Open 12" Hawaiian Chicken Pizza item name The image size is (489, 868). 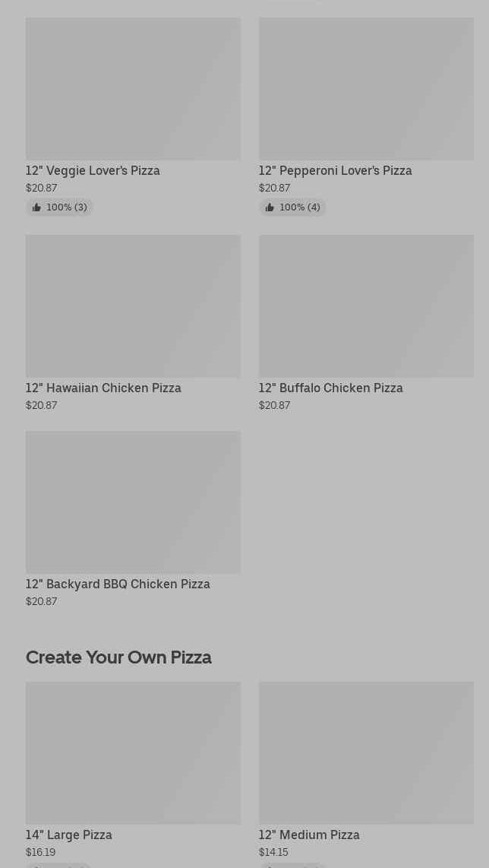click(x=103, y=388)
